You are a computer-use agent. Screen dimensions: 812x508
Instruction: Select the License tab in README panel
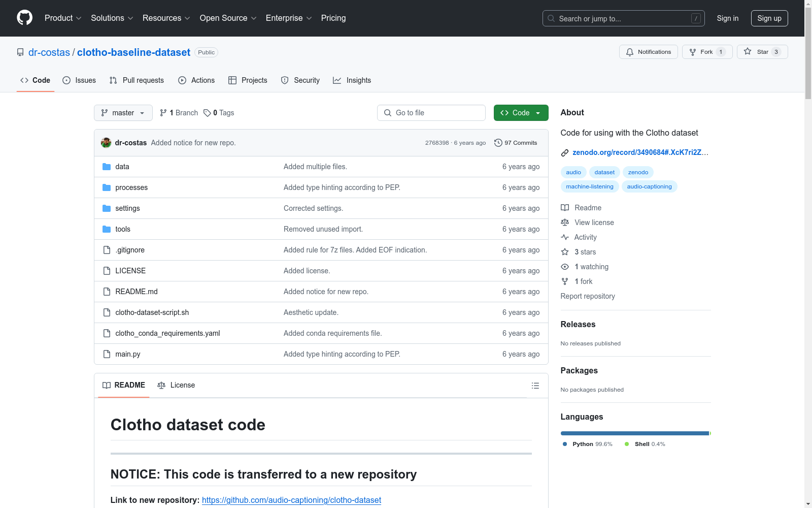(x=176, y=385)
